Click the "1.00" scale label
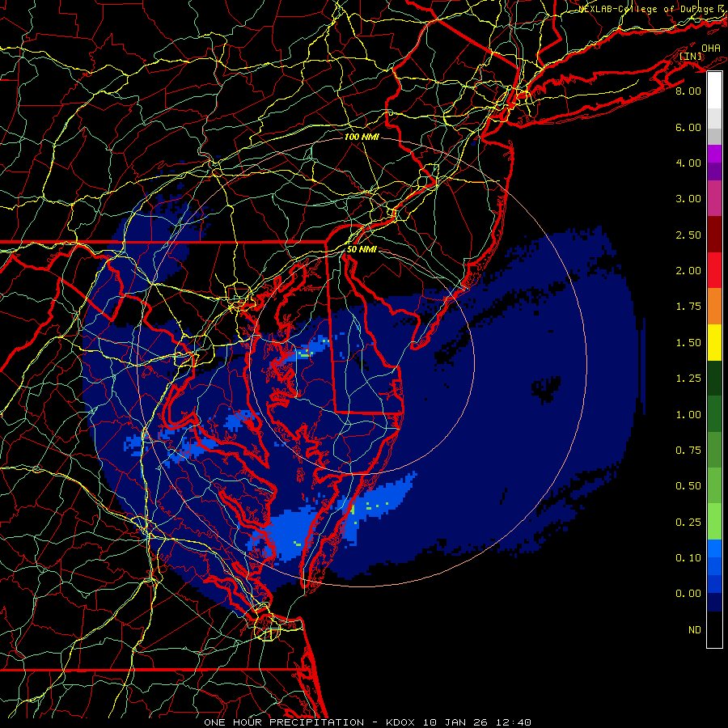 [x=688, y=415]
